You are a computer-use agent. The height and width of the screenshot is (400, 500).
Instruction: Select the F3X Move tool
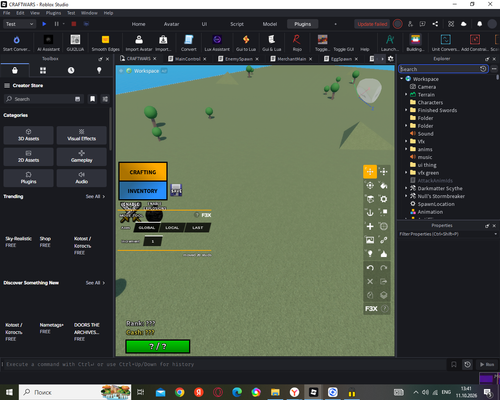370,172
